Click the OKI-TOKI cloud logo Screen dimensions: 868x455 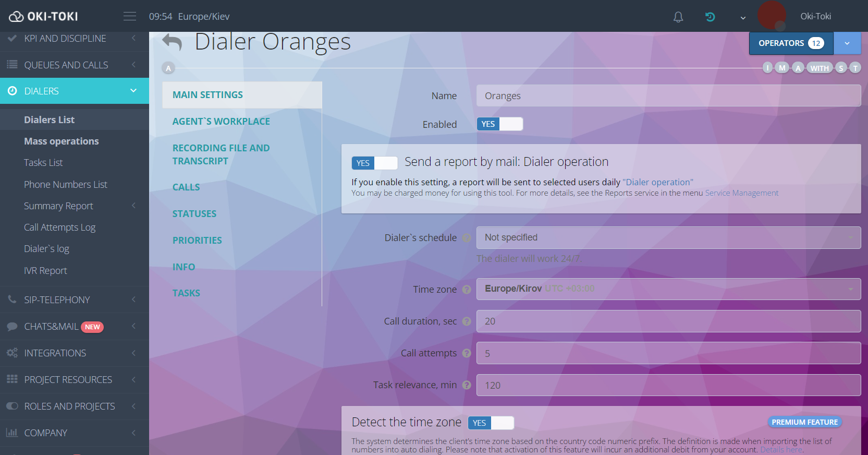pyautogui.click(x=43, y=16)
